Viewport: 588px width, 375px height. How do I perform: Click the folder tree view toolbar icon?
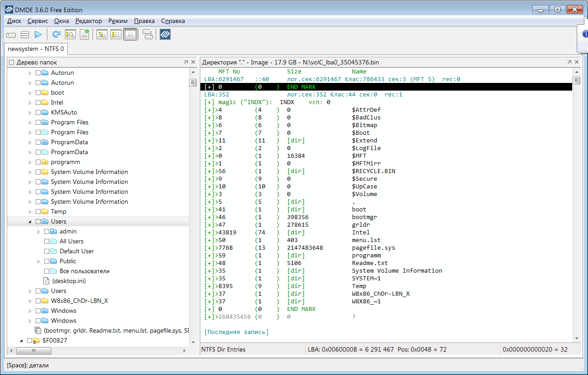pyautogui.click(x=102, y=34)
